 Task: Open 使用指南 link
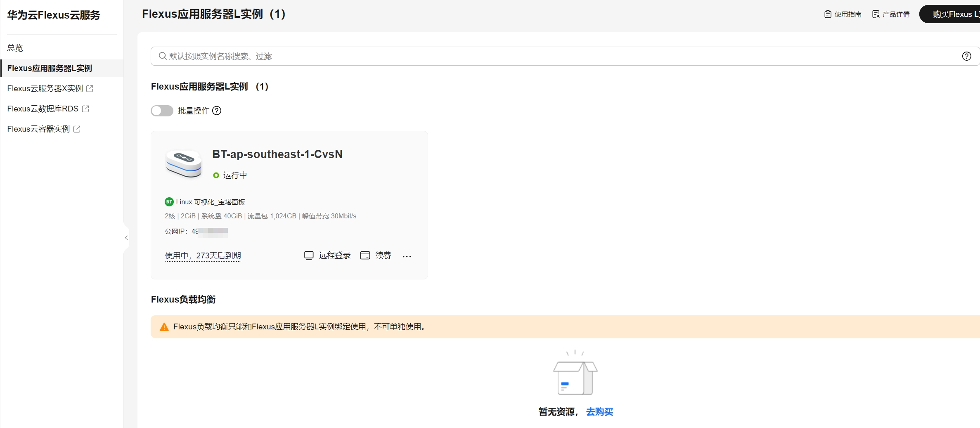[848, 14]
